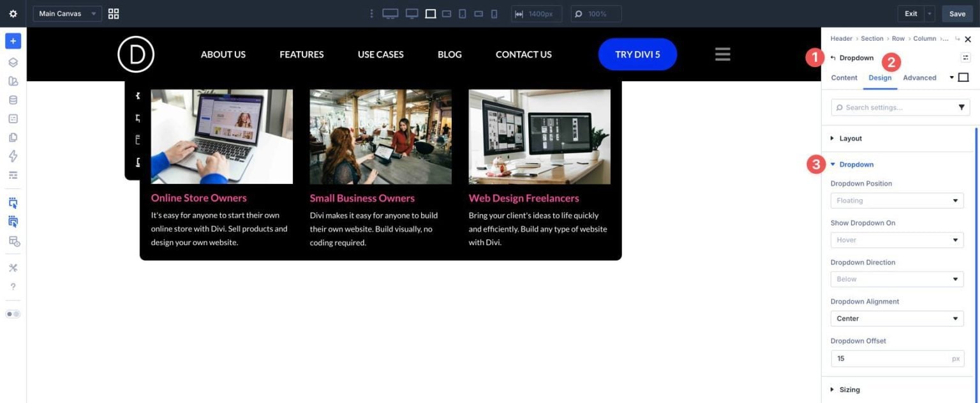Screen dimensions: 980x403
Task: Open the tools wrench icon in sidebar
Action: point(13,268)
